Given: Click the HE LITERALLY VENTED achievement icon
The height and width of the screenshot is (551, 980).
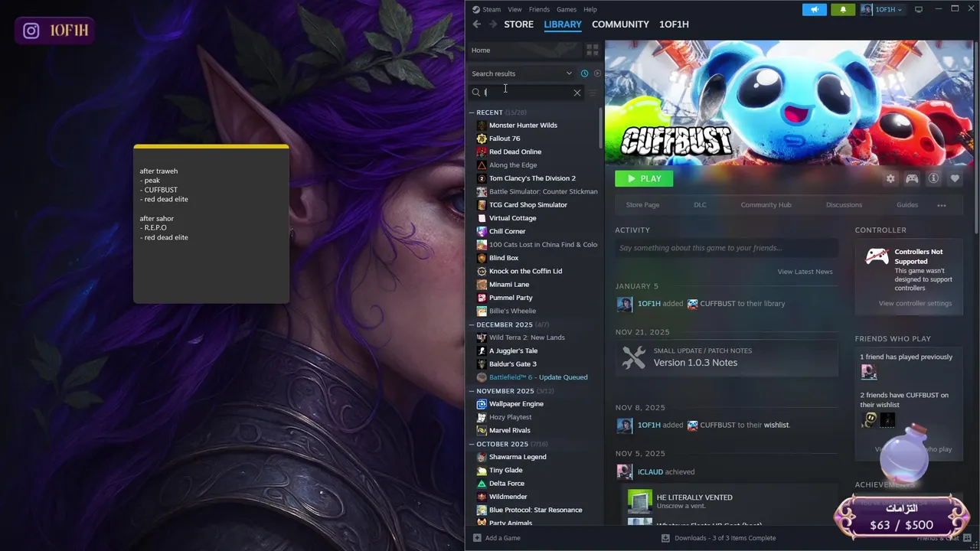Looking at the screenshot, I should point(640,501).
